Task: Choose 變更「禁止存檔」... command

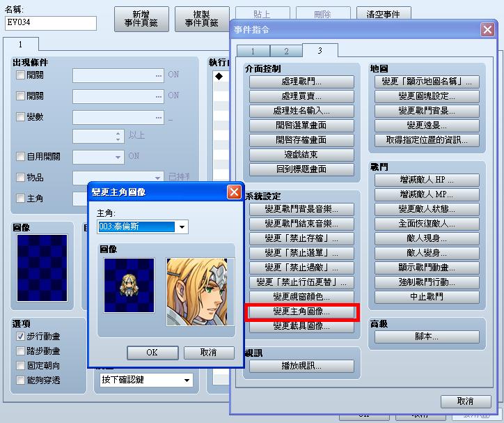Action: click(301, 238)
